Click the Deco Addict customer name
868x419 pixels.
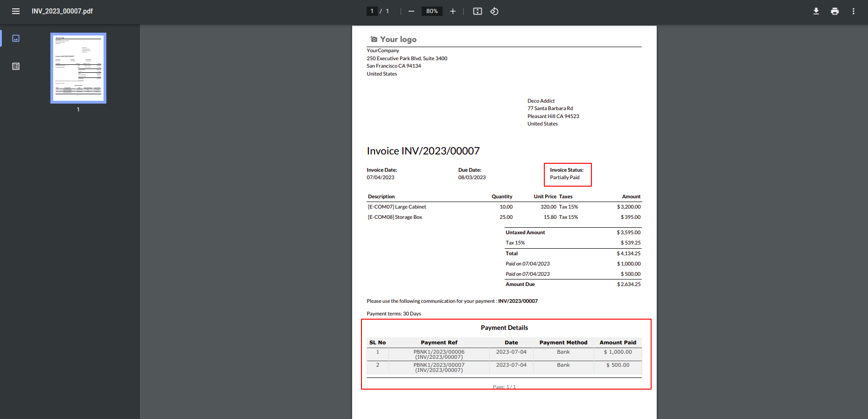(541, 101)
